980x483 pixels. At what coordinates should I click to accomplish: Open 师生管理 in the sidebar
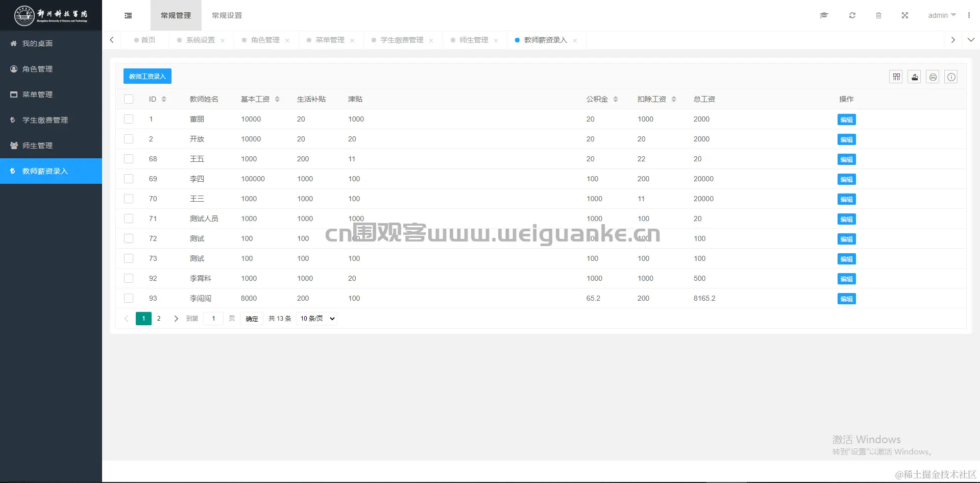(x=51, y=146)
